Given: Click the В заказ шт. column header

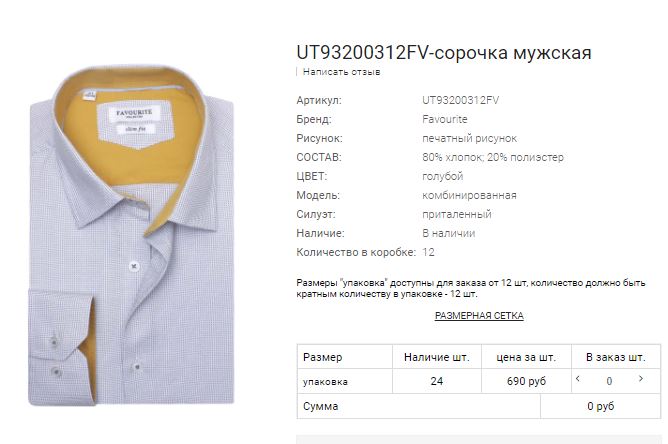Looking at the screenshot, I should (x=616, y=357).
